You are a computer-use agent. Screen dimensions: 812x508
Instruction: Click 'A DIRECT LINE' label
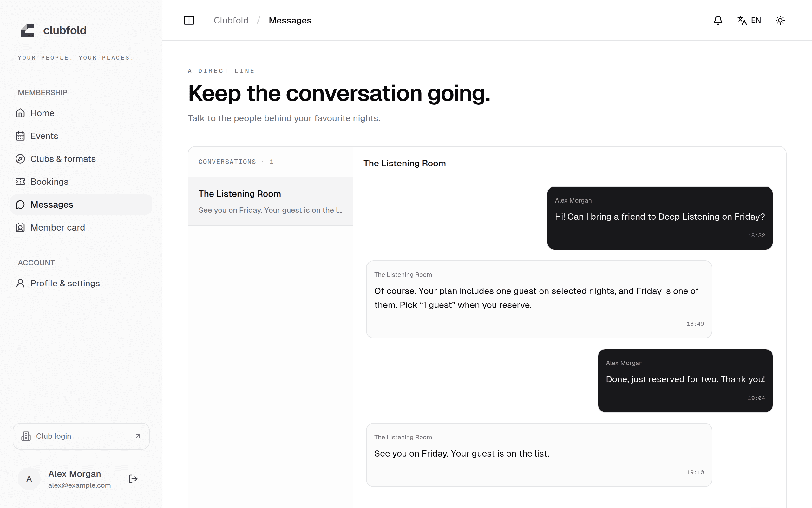click(x=221, y=71)
